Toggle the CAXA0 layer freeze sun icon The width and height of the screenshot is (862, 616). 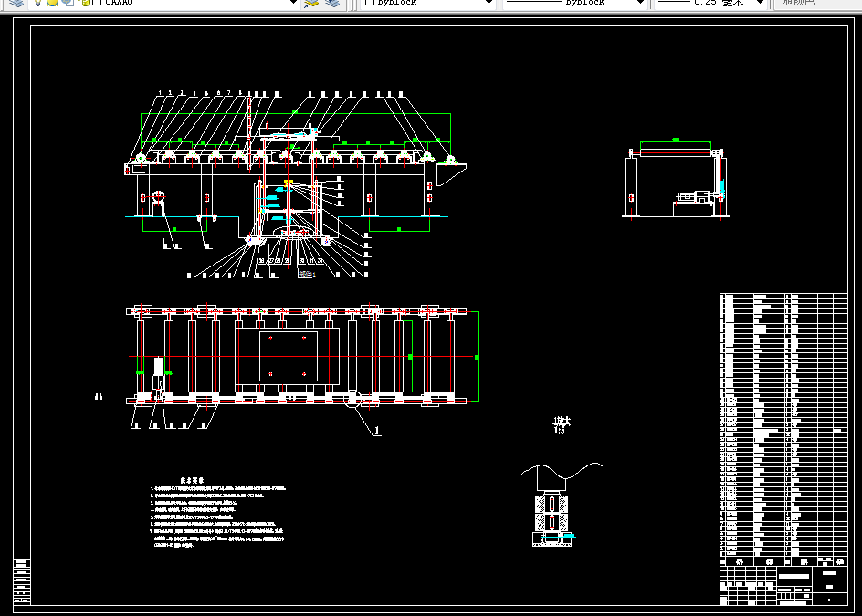coord(52,2)
